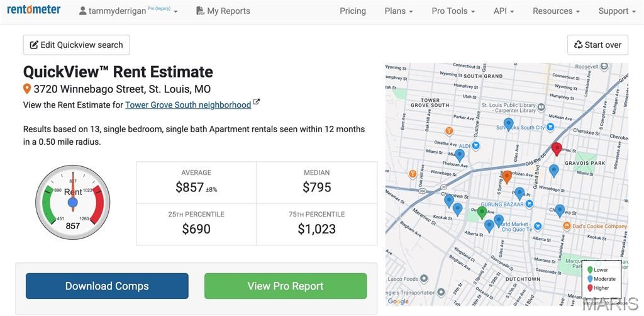Open the Tower Grove South neighborhood link

(x=188, y=105)
